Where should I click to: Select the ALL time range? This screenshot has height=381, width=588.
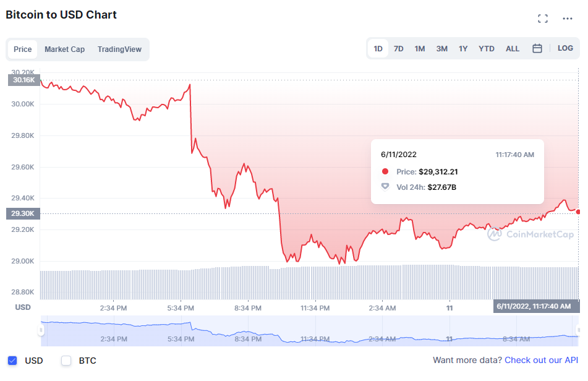pos(512,49)
